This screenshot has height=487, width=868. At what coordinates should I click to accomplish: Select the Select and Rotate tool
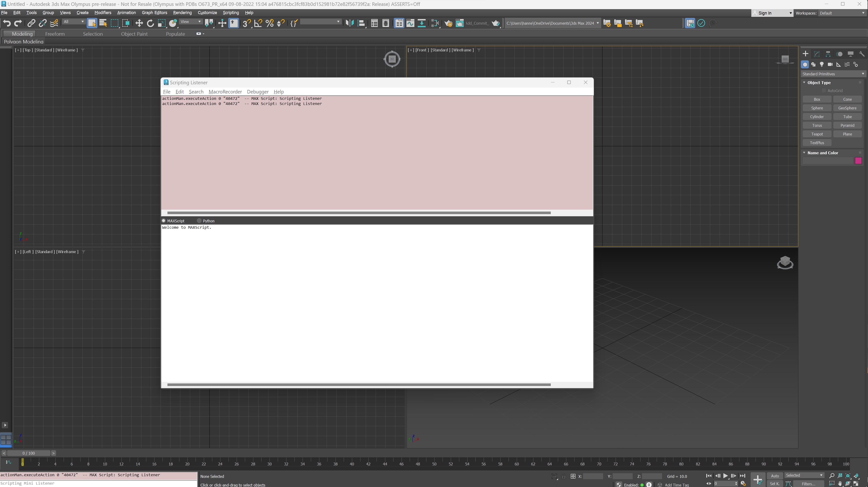pos(150,23)
